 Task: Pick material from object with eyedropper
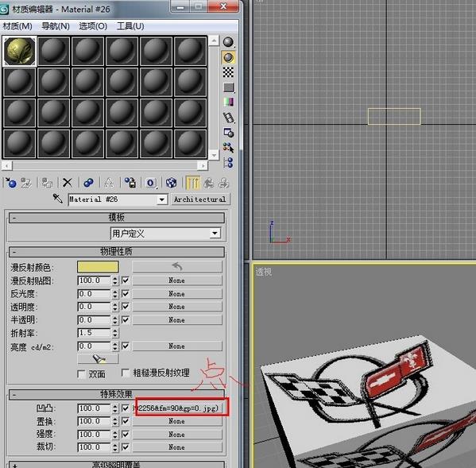[58, 199]
